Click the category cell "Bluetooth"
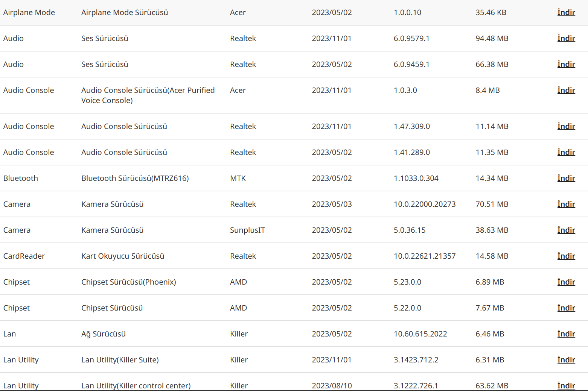Viewport: 588px width, 391px height. tap(21, 178)
